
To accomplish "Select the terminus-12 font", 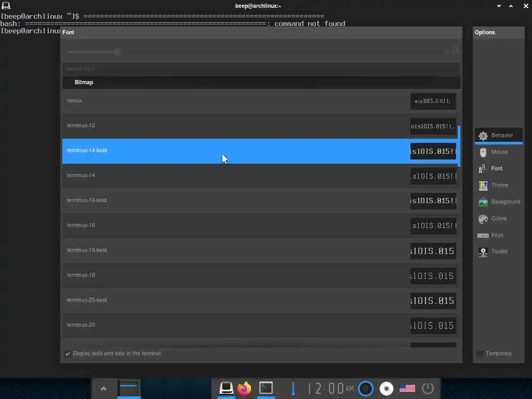I will click(260, 126).
